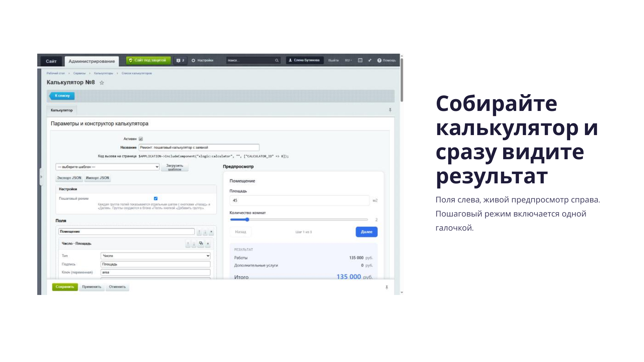Screen dimensions: 644x362
Task: Click the page vertical scrollbar thumb
Action: (401, 80)
